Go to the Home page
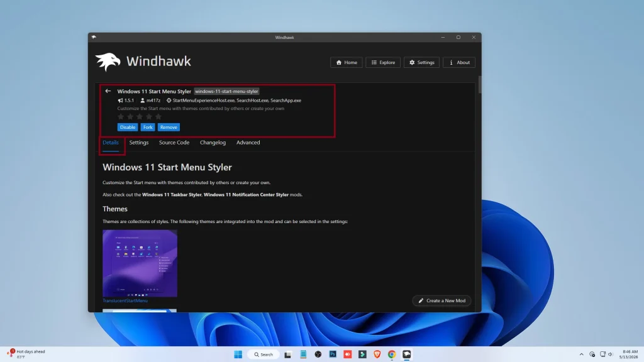The image size is (644, 362). pos(347,62)
